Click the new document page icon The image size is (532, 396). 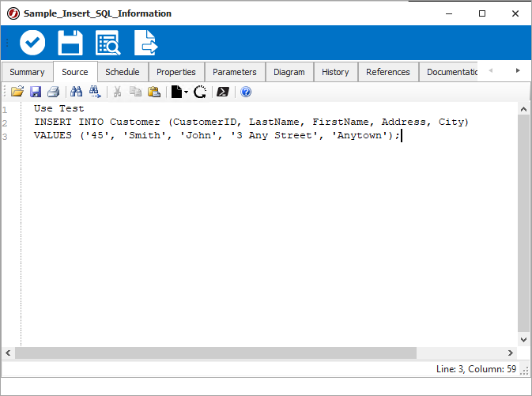pyautogui.click(x=176, y=92)
